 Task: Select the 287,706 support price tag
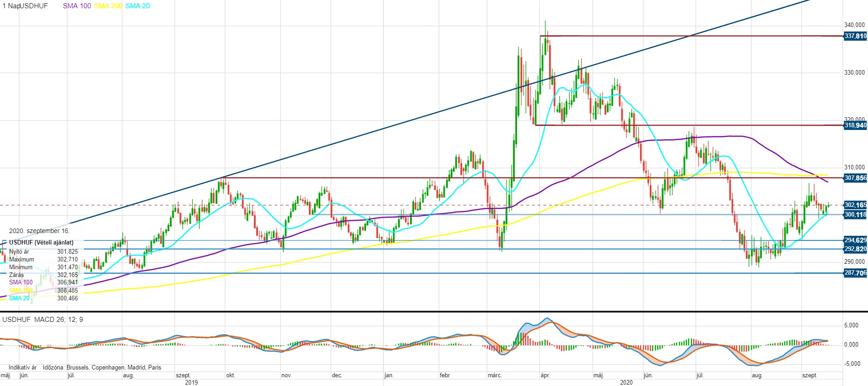click(855, 273)
